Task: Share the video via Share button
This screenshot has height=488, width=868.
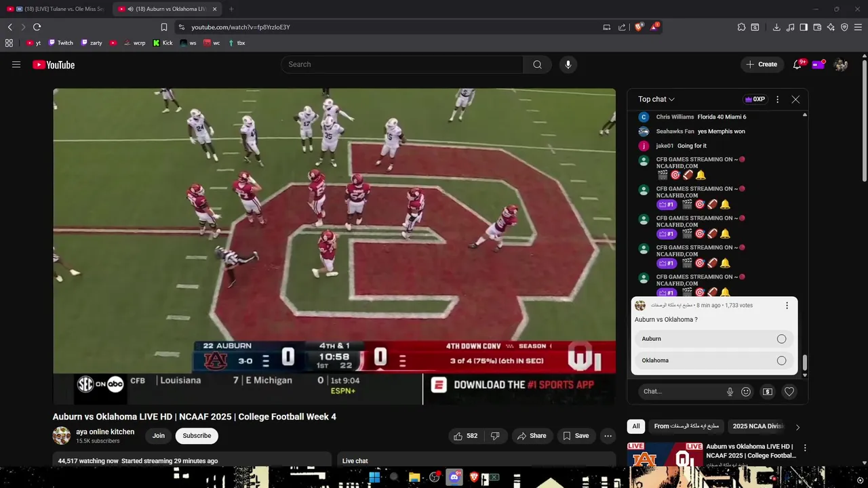Action: tap(532, 436)
